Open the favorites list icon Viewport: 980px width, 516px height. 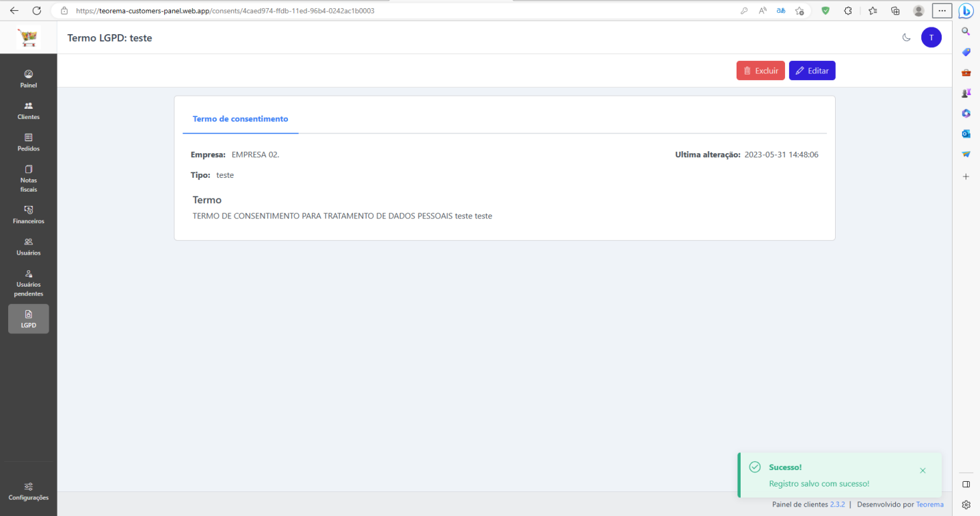coord(873,10)
